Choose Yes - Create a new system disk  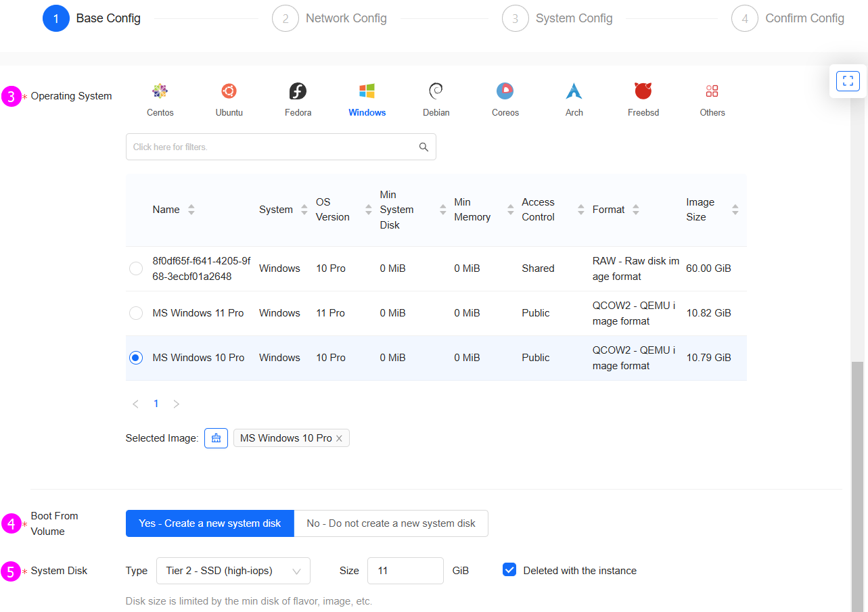coord(210,523)
